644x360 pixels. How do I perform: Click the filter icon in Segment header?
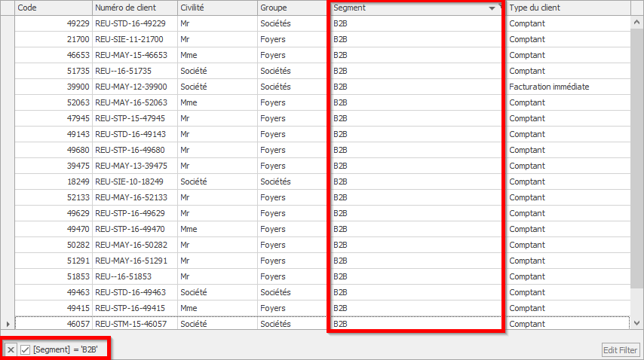click(500, 5)
